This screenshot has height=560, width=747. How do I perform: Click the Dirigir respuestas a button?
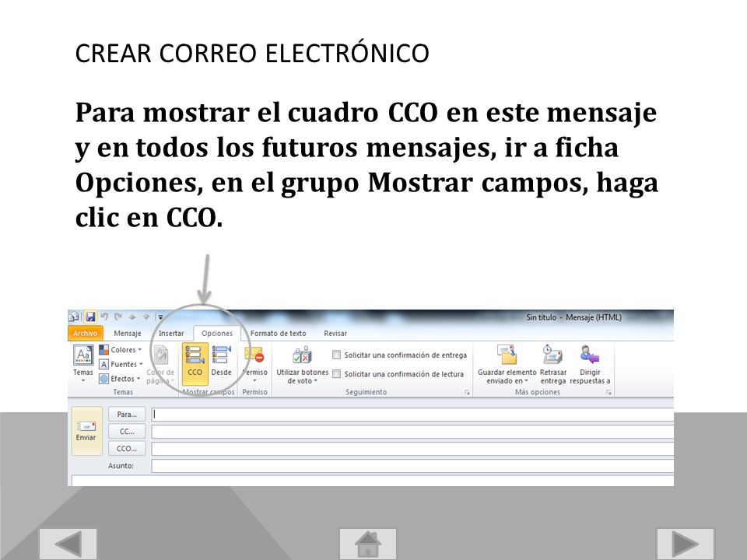(590, 365)
